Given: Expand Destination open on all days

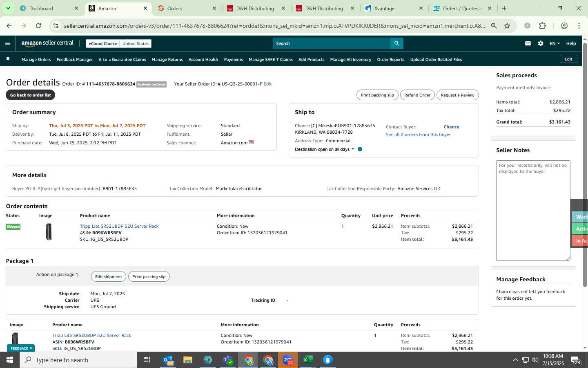Looking at the screenshot, I should pyautogui.click(x=325, y=149).
